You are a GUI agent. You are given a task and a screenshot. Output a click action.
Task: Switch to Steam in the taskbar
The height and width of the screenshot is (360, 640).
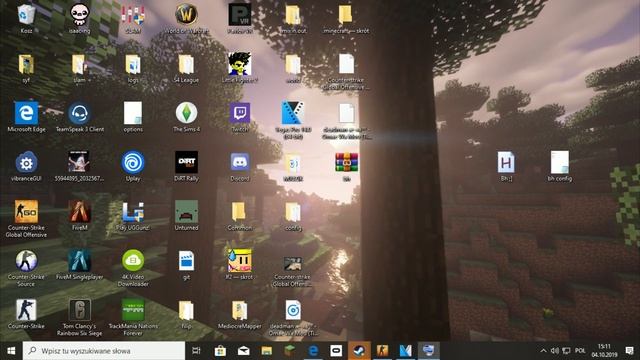(359, 351)
